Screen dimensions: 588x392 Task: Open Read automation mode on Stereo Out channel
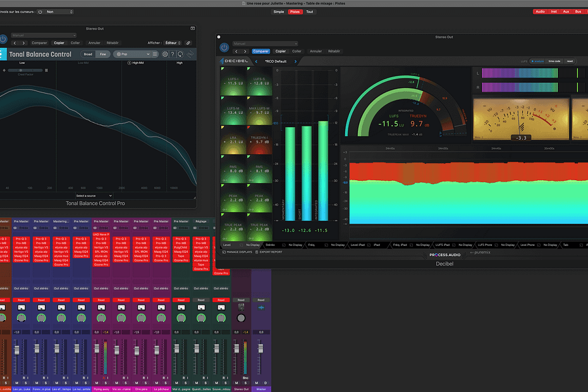(x=241, y=300)
